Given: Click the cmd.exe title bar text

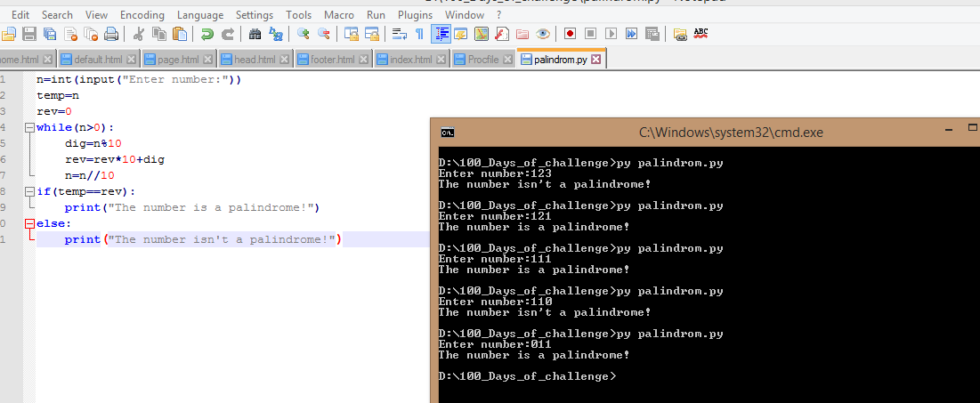Looking at the screenshot, I should pos(731,133).
